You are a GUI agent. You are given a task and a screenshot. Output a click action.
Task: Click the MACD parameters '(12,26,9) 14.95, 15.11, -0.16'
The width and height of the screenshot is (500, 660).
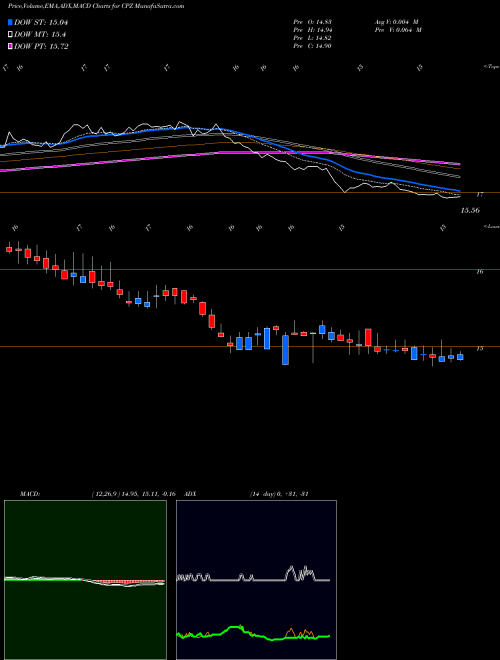coord(133,494)
